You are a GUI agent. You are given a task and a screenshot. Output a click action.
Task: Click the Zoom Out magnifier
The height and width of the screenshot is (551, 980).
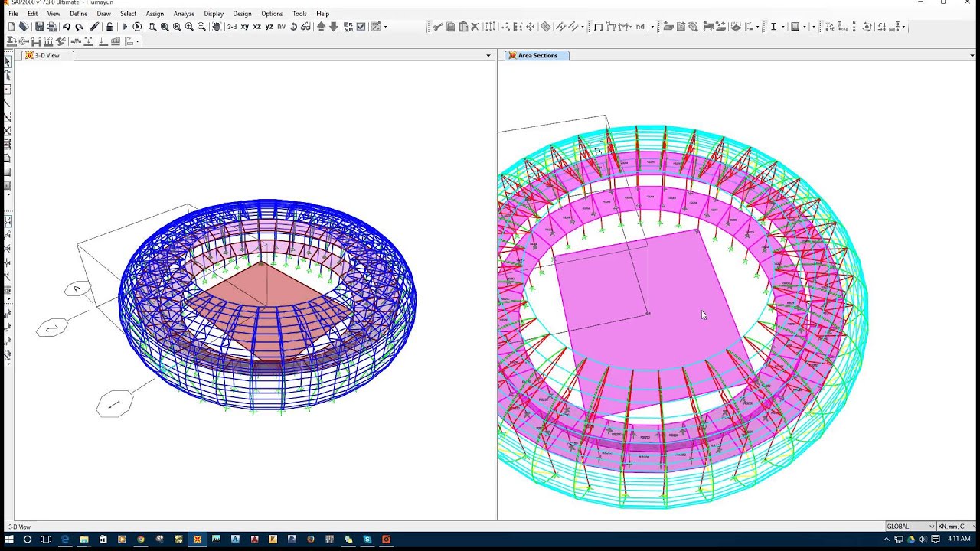[x=201, y=27]
